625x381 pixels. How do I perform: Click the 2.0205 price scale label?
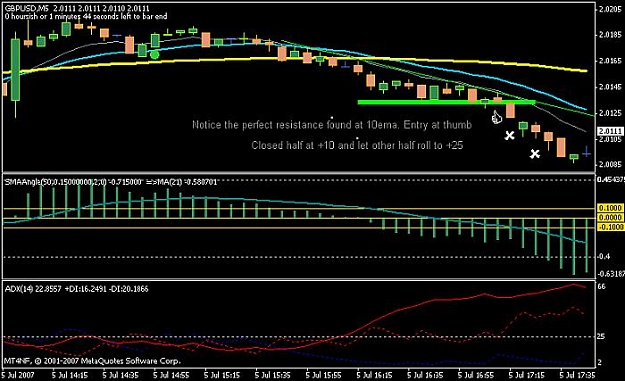610,9
